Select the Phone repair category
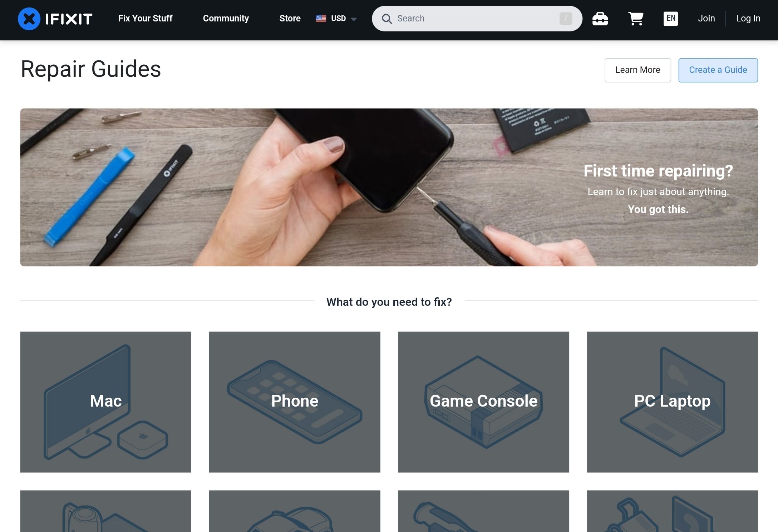 click(x=294, y=402)
